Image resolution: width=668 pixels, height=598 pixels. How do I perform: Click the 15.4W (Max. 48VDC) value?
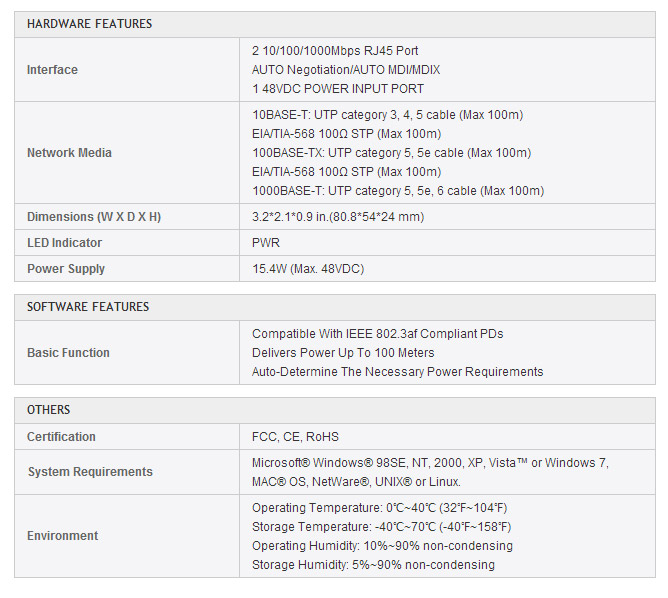point(309,269)
